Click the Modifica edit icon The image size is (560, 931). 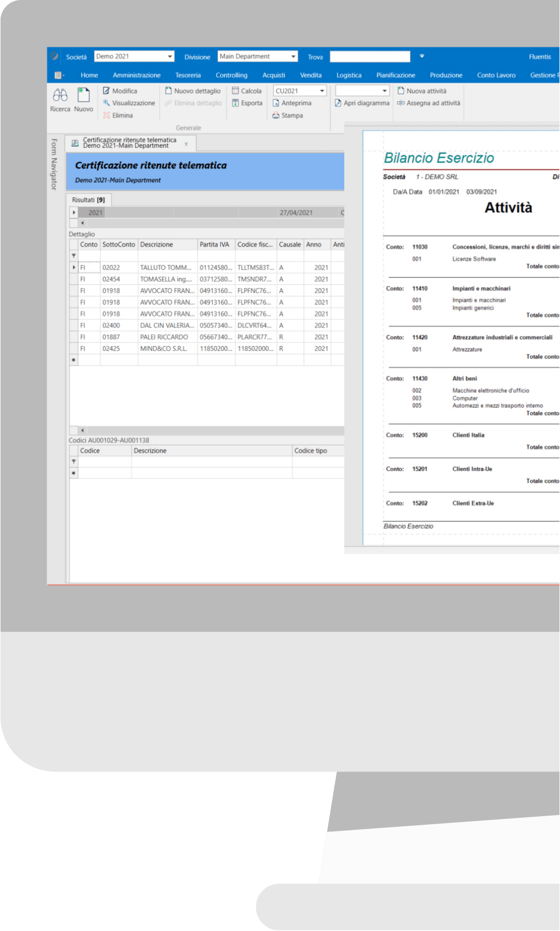click(107, 91)
